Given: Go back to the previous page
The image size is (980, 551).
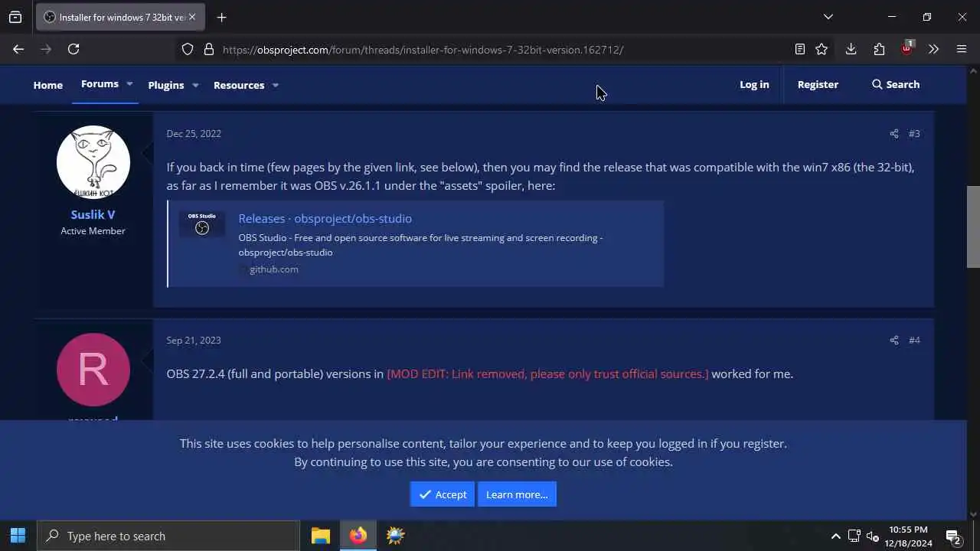Looking at the screenshot, I should 18,49.
